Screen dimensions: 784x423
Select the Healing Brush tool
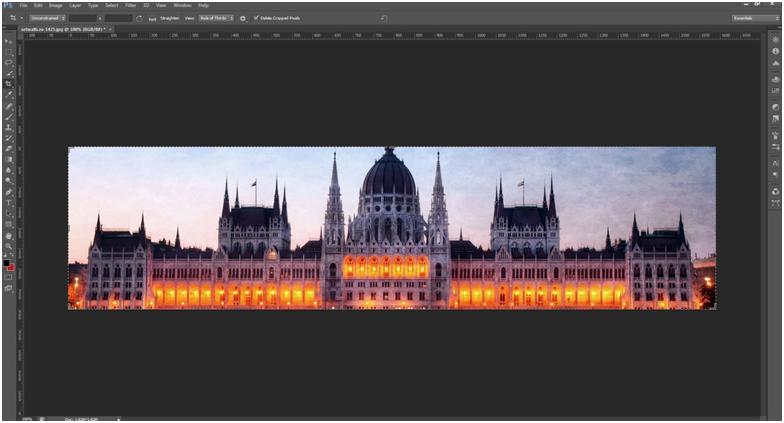click(8, 106)
